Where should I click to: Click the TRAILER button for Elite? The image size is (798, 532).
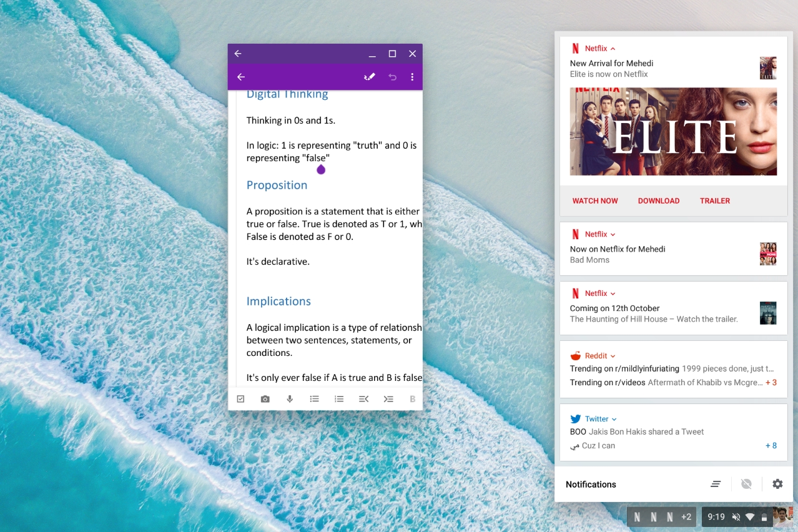point(714,201)
